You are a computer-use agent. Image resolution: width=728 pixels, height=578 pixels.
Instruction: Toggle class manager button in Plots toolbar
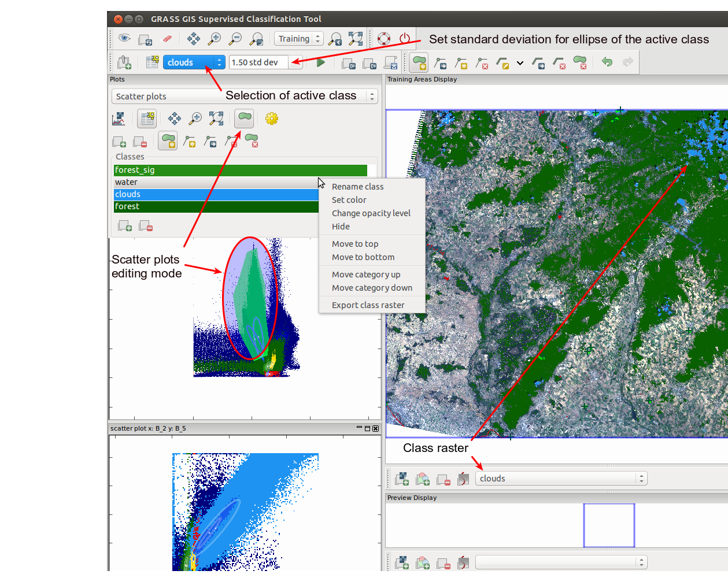tap(147, 118)
